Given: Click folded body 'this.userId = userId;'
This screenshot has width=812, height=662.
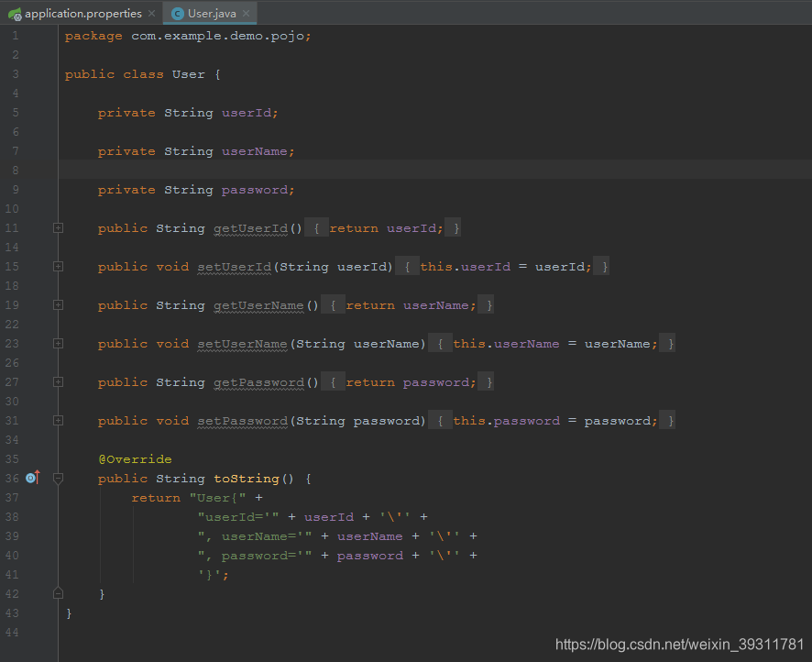Looking at the screenshot, I should (x=506, y=267).
